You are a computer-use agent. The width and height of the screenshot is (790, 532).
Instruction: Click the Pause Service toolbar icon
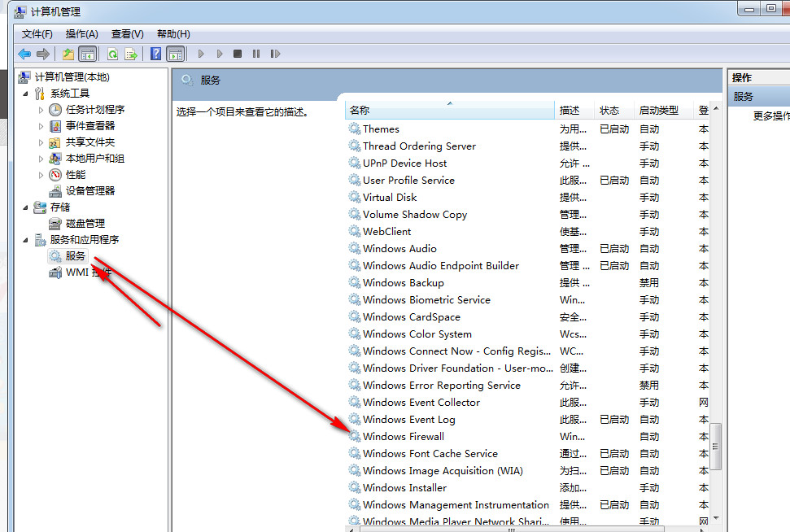[256, 54]
